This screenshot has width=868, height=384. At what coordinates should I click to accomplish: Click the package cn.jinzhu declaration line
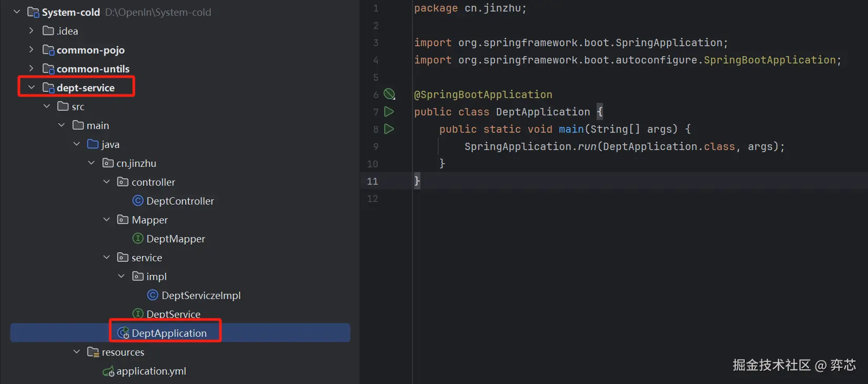(470, 8)
